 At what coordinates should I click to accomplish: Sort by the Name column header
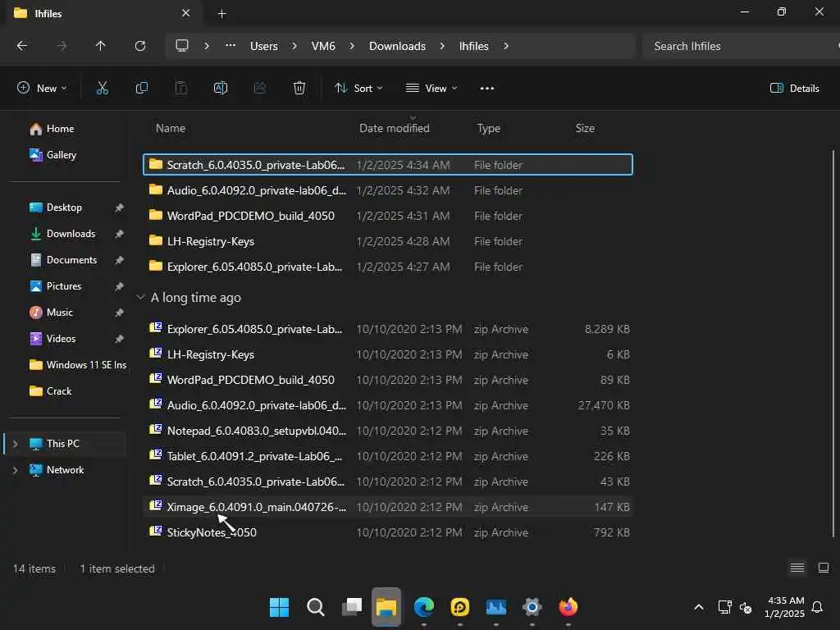171,128
